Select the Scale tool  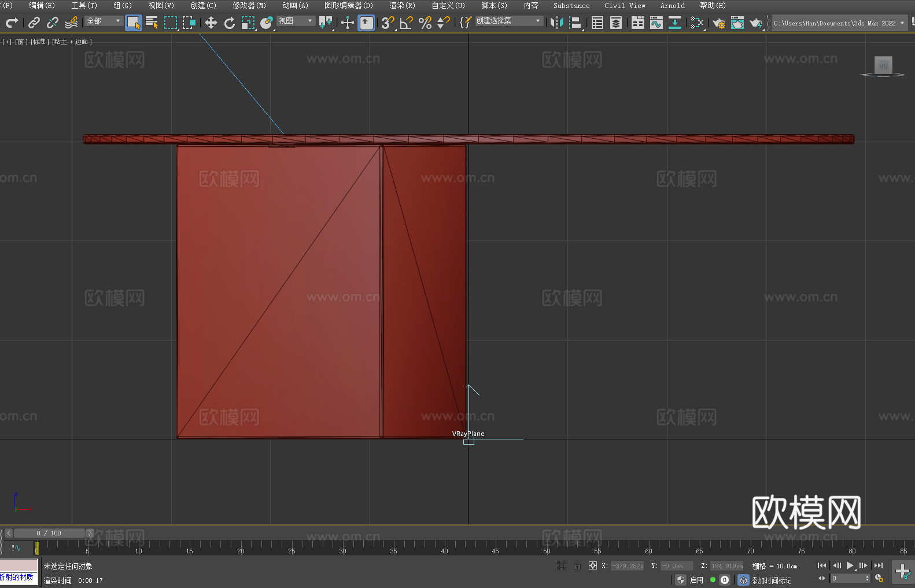pos(248,23)
